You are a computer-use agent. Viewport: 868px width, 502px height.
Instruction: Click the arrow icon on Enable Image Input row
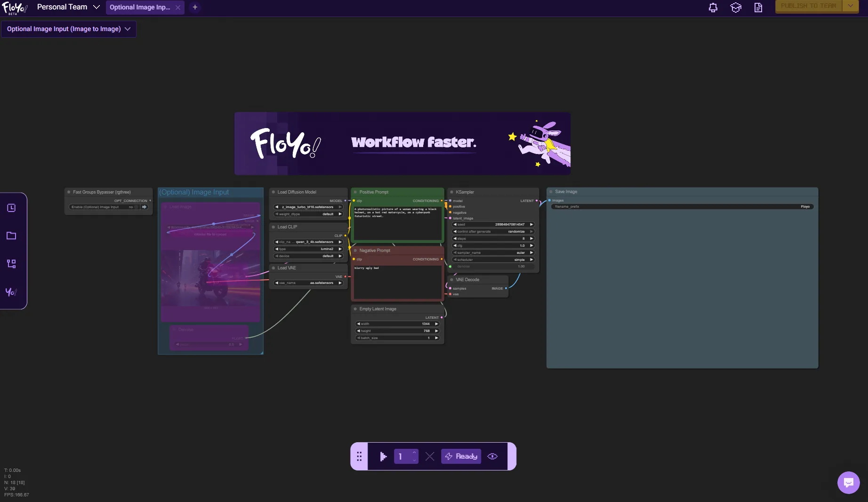click(x=145, y=207)
